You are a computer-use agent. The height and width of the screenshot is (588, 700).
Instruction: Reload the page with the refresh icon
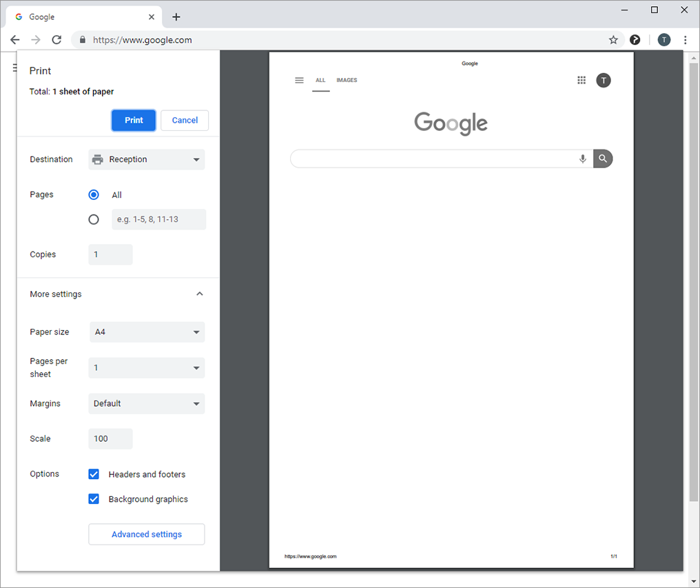pyautogui.click(x=57, y=40)
